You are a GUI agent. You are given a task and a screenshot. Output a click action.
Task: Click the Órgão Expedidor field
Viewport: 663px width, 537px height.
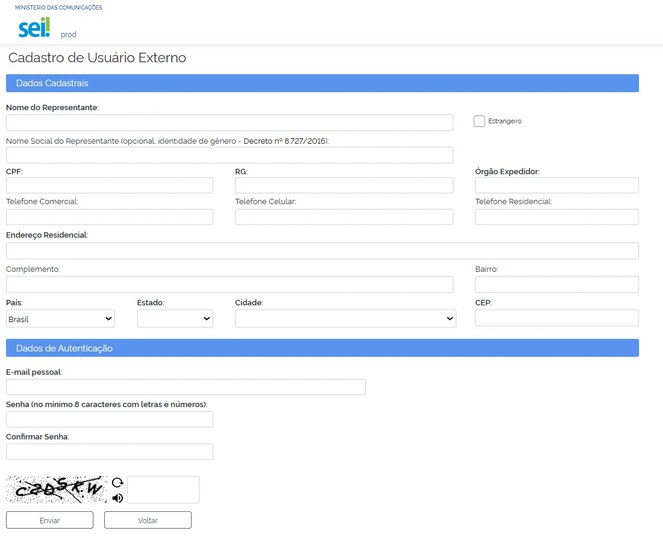556,185
